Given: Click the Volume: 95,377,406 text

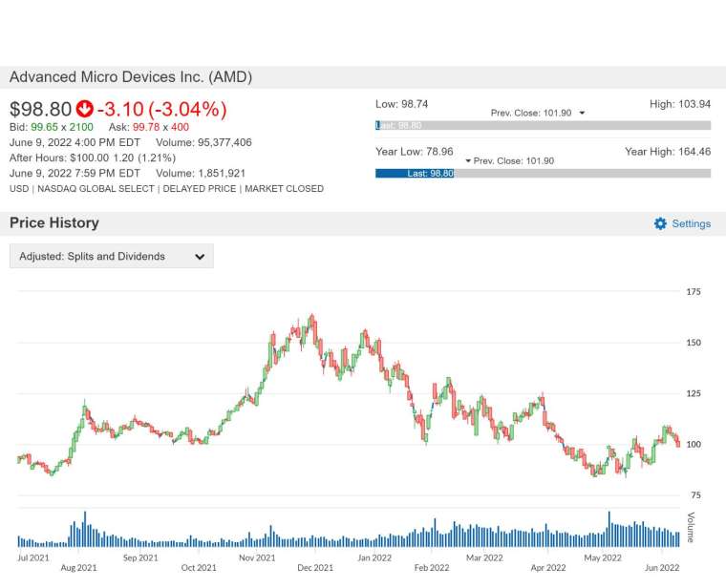Looking at the screenshot, I should point(203,142).
